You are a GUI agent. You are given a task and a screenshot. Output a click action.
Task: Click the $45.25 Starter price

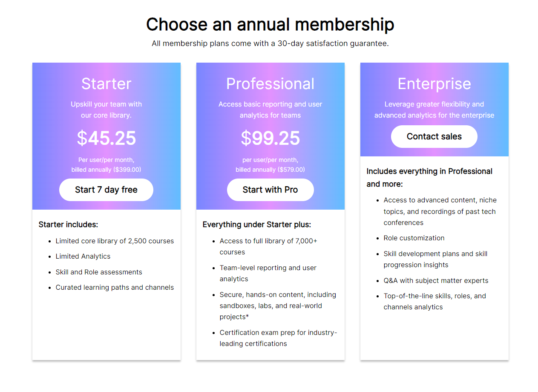click(x=106, y=138)
